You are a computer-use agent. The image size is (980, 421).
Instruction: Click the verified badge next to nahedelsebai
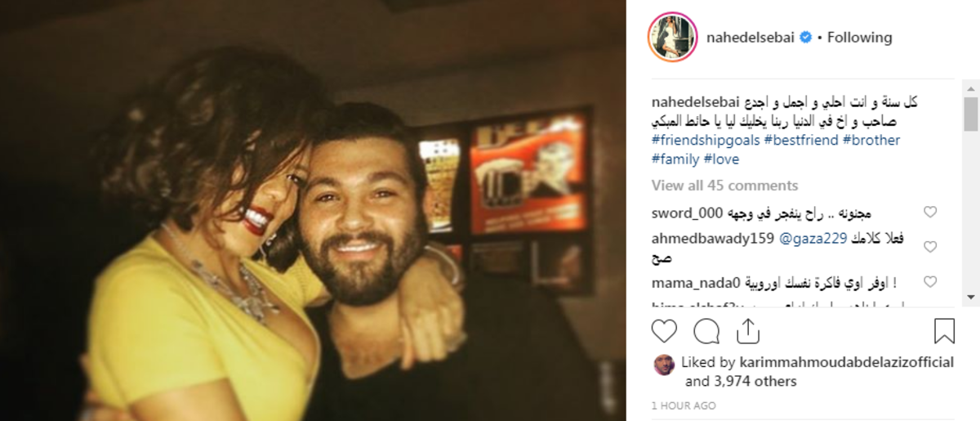(x=805, y=38)
